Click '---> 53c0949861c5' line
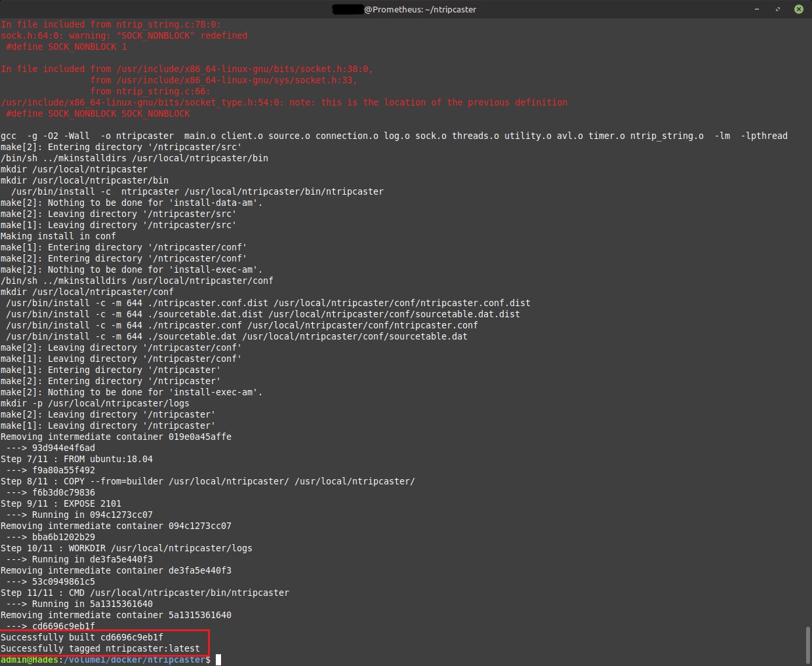The height and width of the screenshot is (666, 812). tap(51, 581)
